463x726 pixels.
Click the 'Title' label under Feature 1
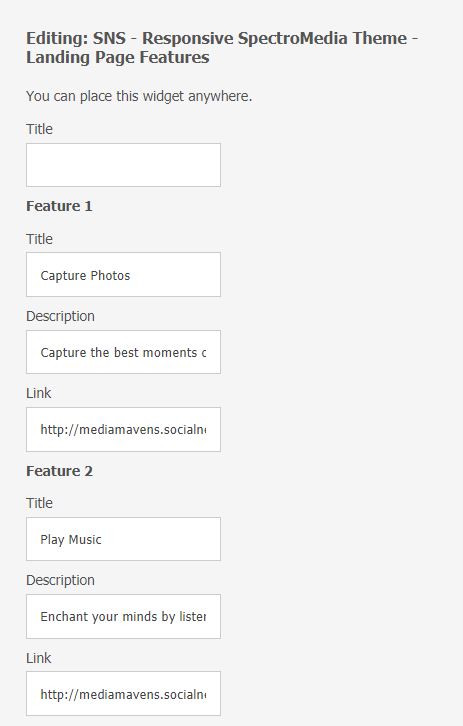tap(39, 239)
